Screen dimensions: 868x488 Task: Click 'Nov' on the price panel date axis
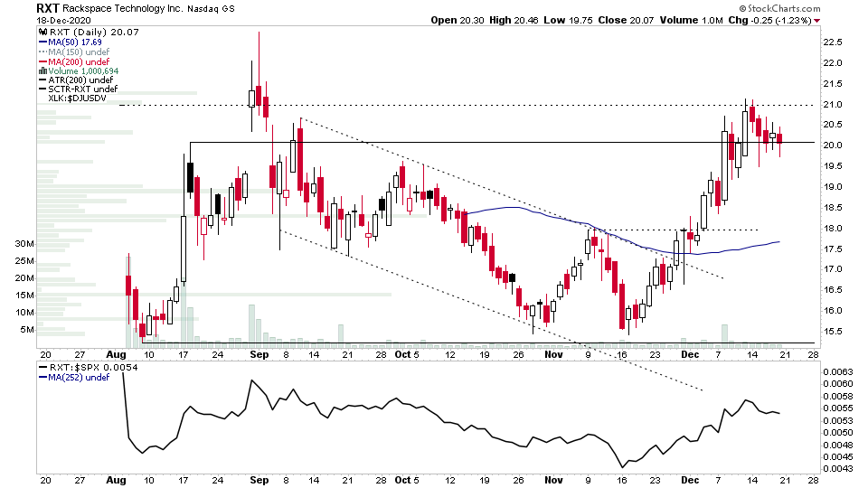(x=553, y=354)
